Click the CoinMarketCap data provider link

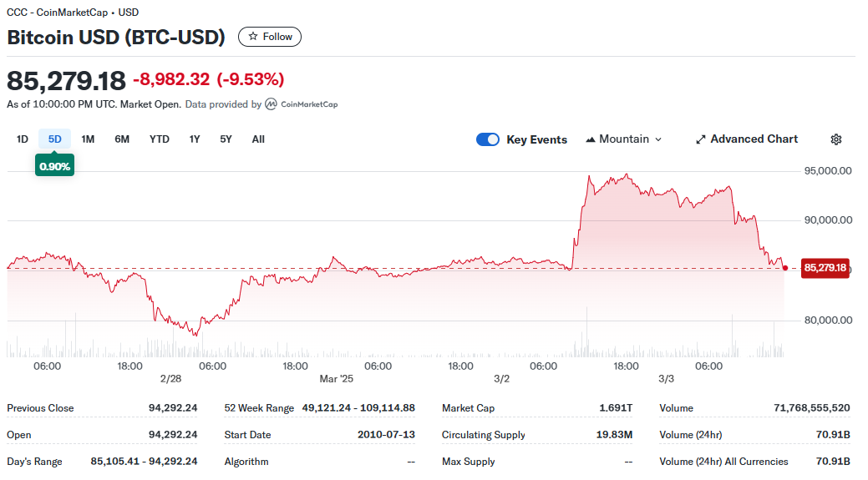[x=302, y=104]
